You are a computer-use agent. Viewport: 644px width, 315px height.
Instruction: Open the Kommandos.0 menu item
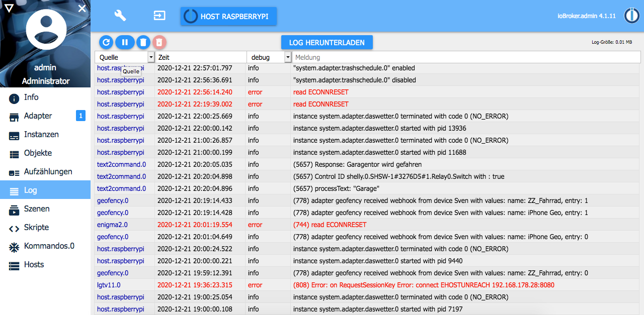tap(45, 246)
